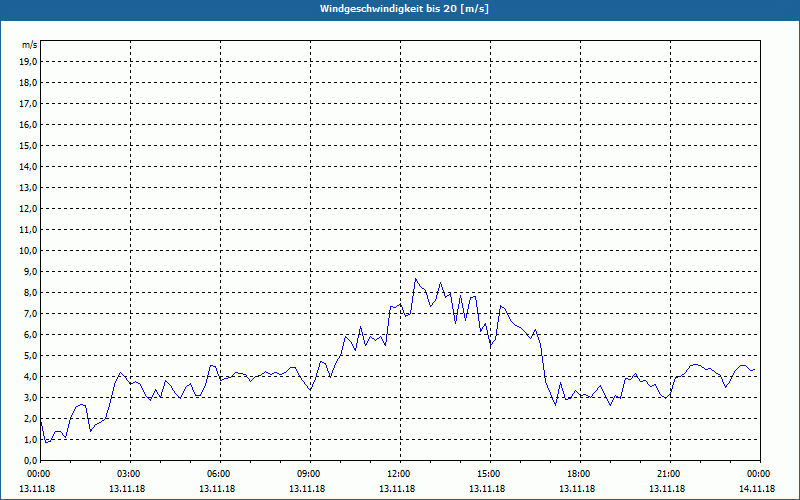The width and height of the screenshot is (800, 500).
Task: Click the 21:00 time axis label
Action: (x=667, y=474)
